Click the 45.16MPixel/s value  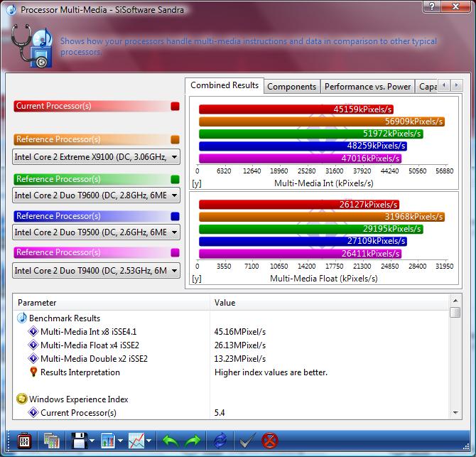[240, 332]
